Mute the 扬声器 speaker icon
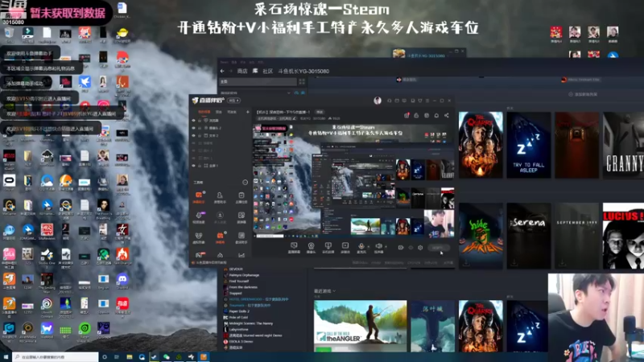Viewport: 644px width, 362px height. point(378,247)
